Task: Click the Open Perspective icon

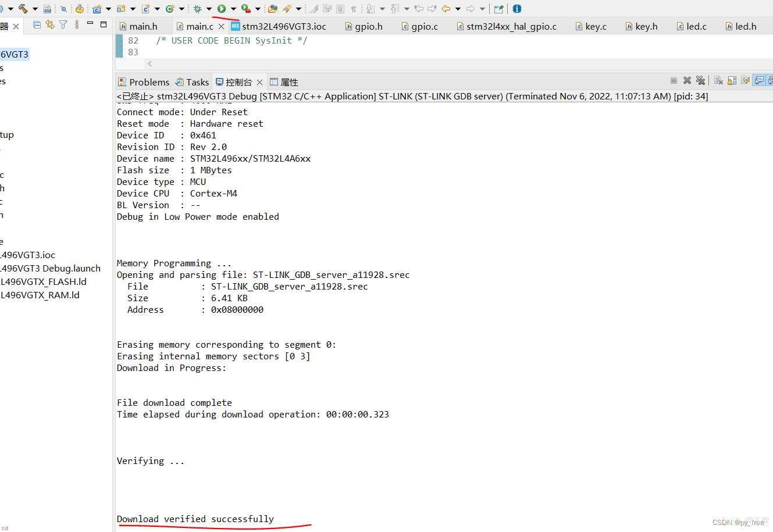Action: click(498, 9)
